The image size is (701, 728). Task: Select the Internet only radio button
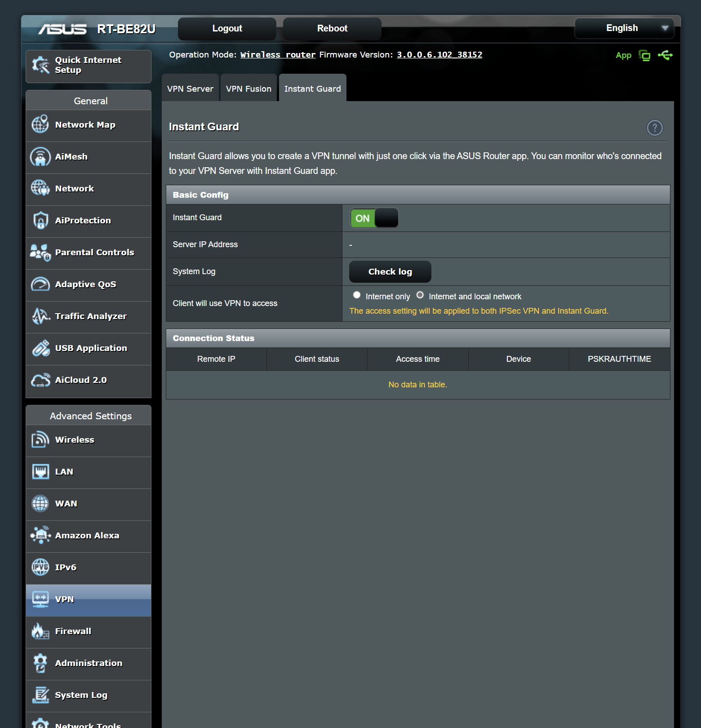(357, 295)
